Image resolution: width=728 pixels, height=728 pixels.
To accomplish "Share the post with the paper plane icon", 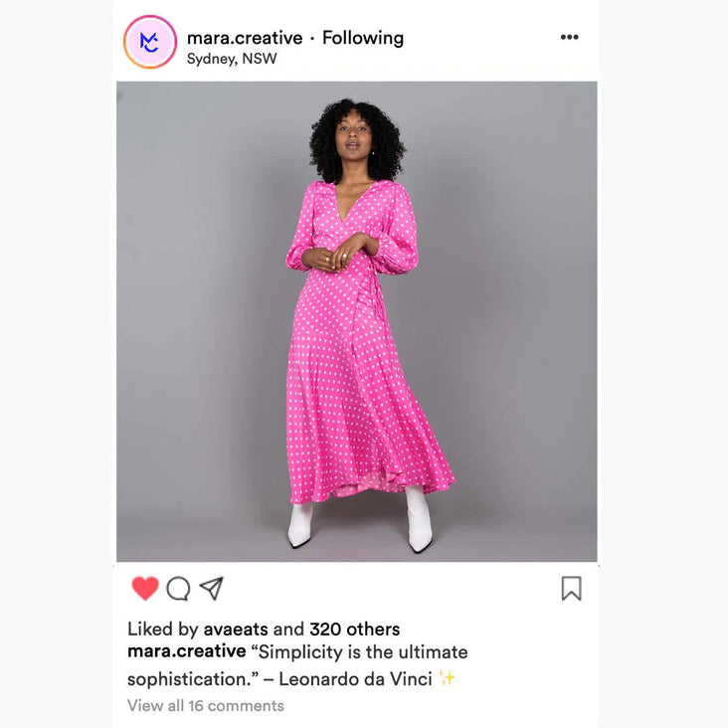I will pyautogui.click(x=212, y=588).
